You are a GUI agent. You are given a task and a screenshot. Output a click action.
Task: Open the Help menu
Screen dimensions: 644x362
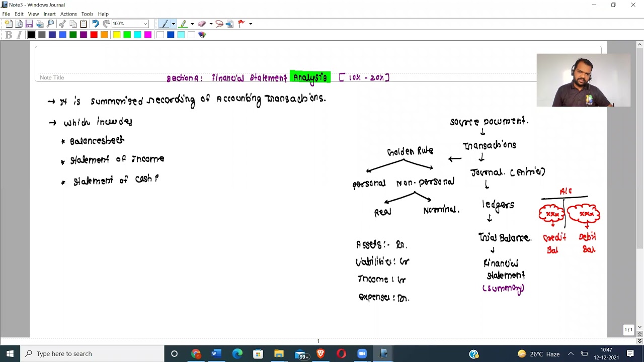pos(103,14)
